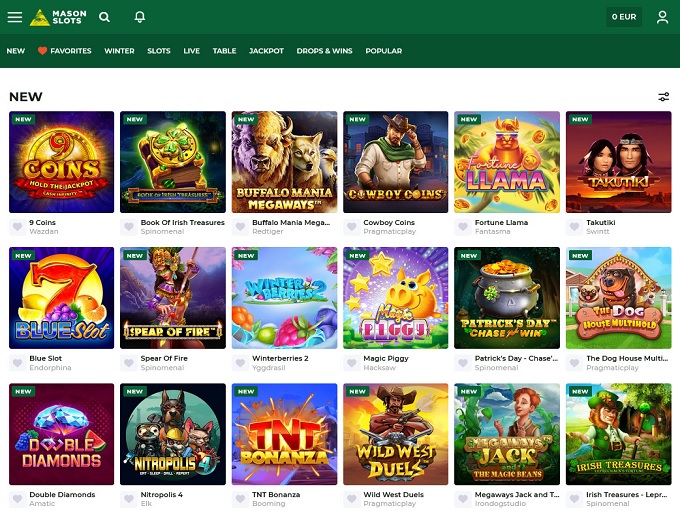680x511 pixels.
Task: Switch to the Favorites tab
Action: (64, 51)
